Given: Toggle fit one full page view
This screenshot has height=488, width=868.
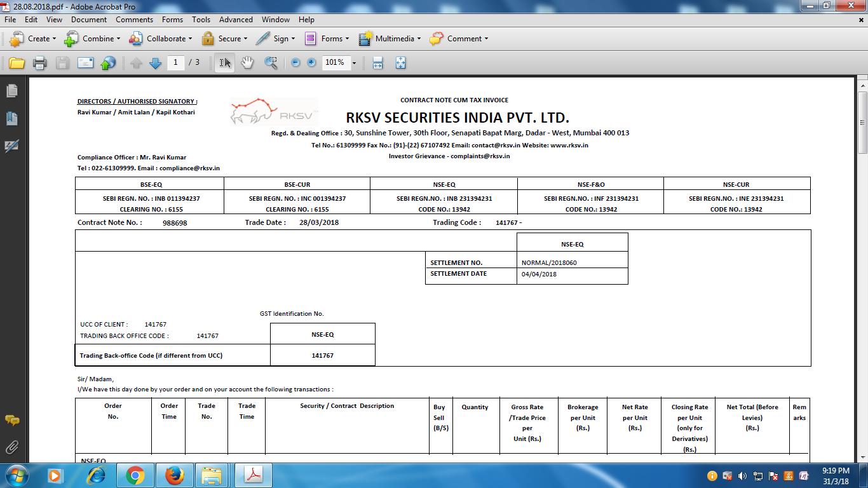Looking at the screenshot, I should coord(401,63).
